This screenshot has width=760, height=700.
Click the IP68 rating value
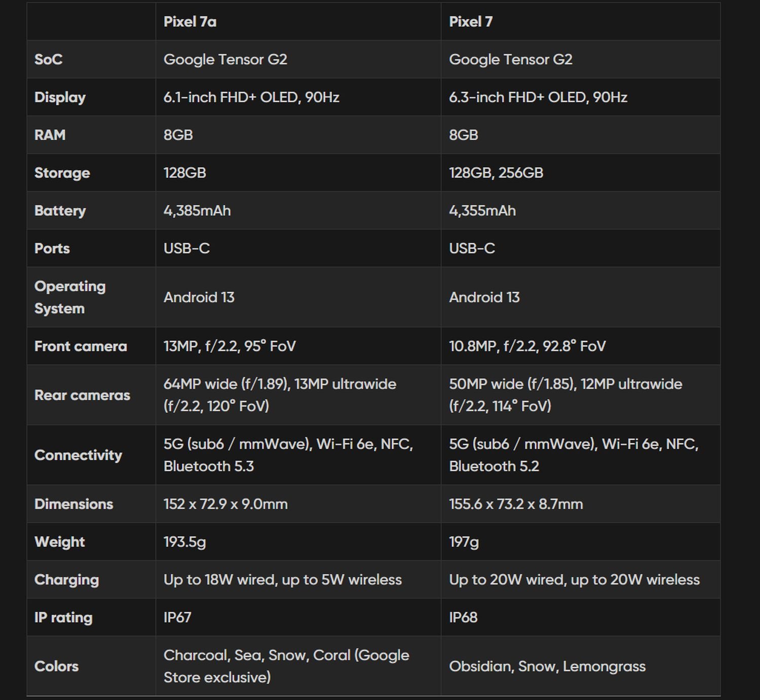click(x=463, y=617)
